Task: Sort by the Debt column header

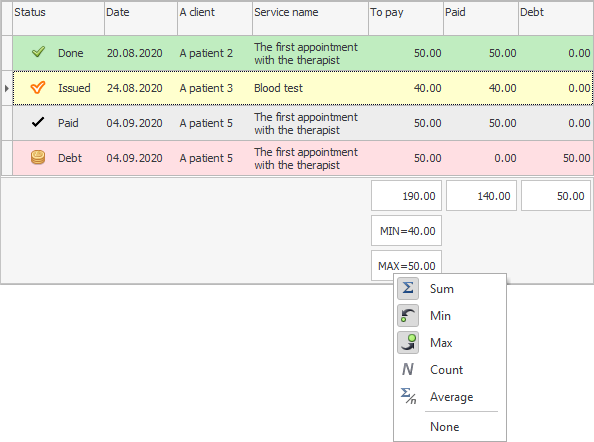Action: click(556, 19)
